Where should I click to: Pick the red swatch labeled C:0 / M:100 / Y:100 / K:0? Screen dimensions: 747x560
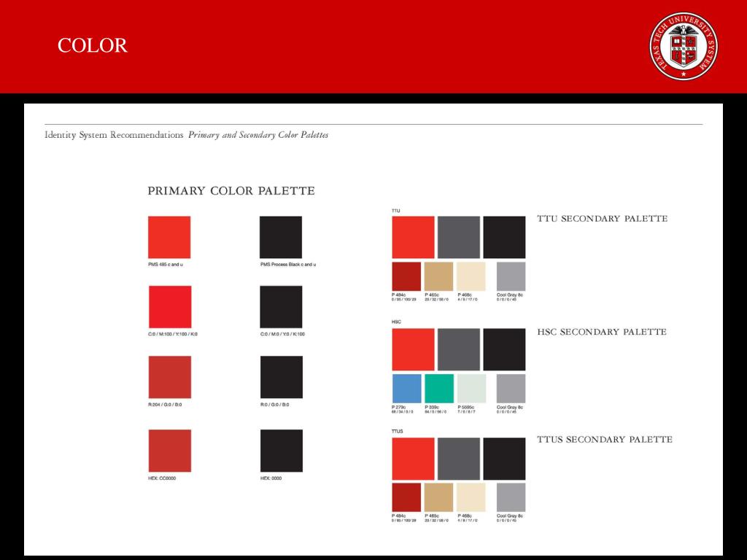pos(170,307)
